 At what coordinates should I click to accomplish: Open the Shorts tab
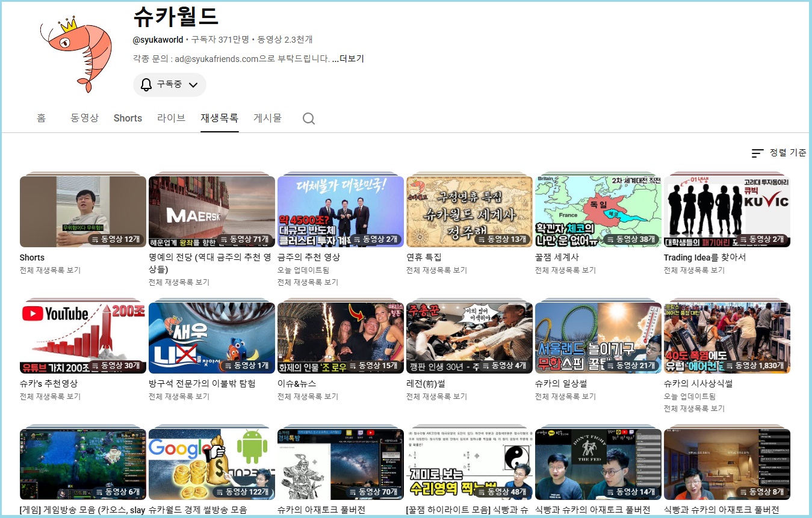[128, 118]
